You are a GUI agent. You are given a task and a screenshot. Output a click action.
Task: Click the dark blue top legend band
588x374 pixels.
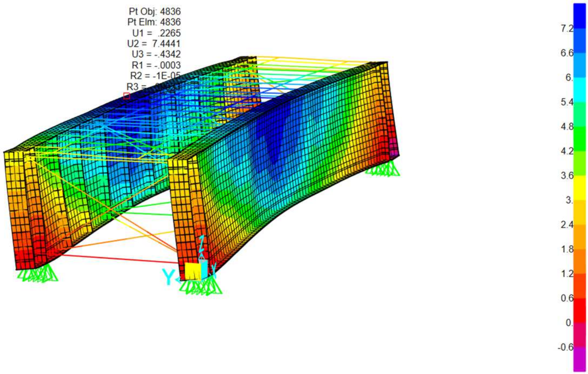point(579,16)
